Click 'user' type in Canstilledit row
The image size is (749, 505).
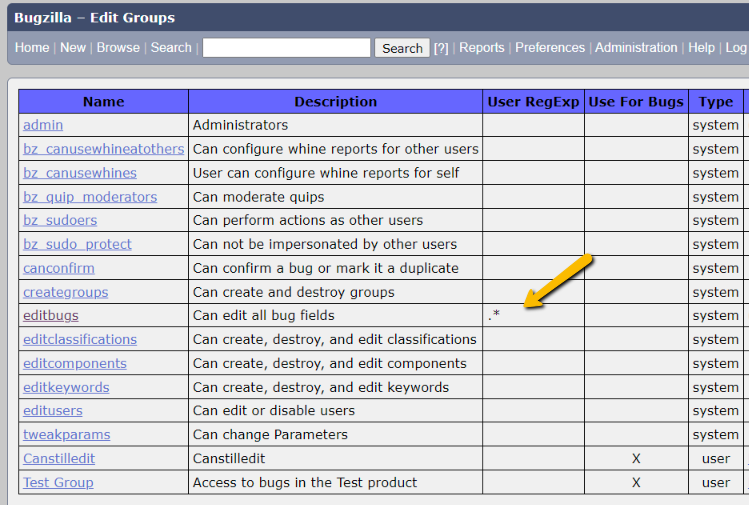pyautogui.click(x=716, y=459)
